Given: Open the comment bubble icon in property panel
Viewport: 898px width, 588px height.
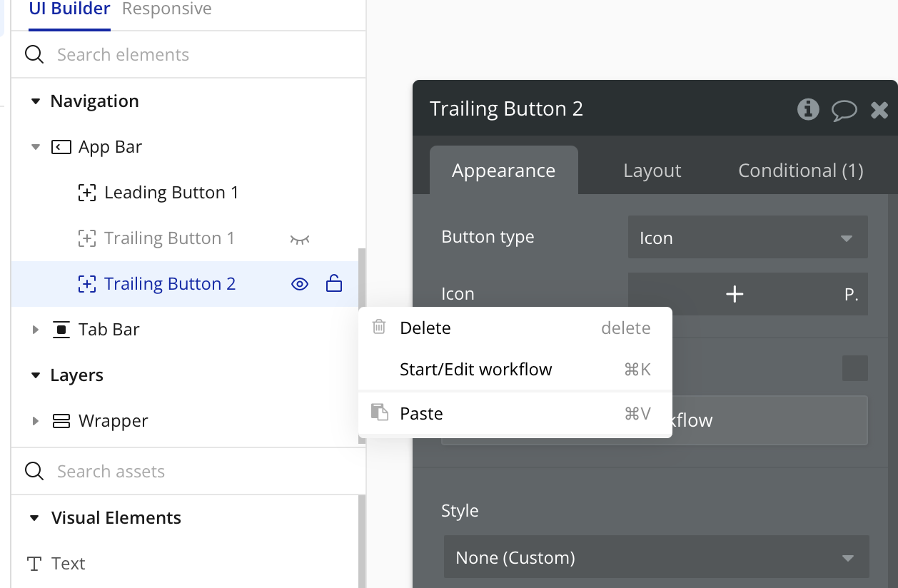Looking at the screenshot, I should pos(844,110).
